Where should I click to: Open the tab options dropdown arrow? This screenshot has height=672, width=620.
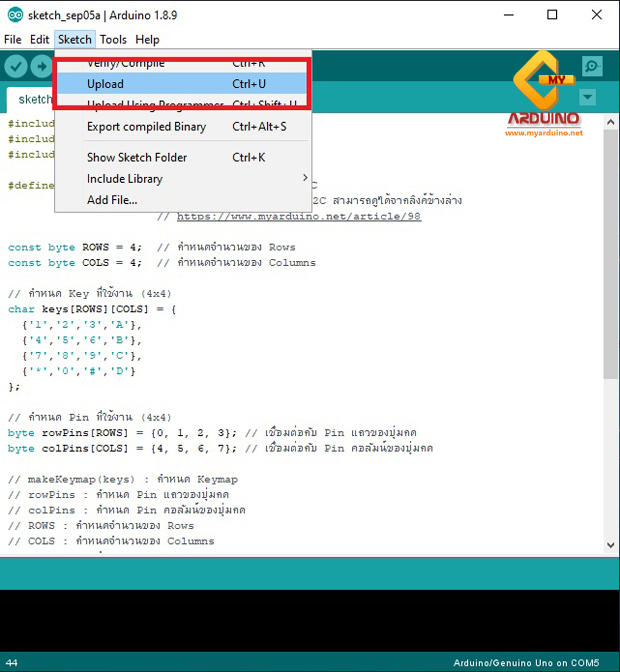(587, 98)
